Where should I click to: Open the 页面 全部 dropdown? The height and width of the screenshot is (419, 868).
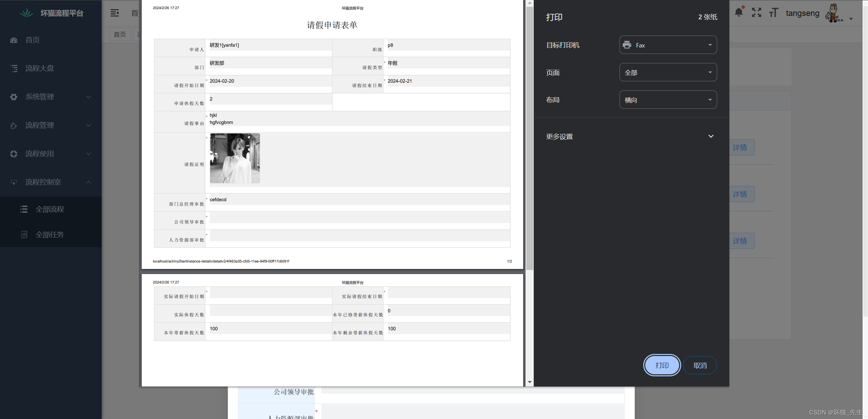click(x=668, y=72)
